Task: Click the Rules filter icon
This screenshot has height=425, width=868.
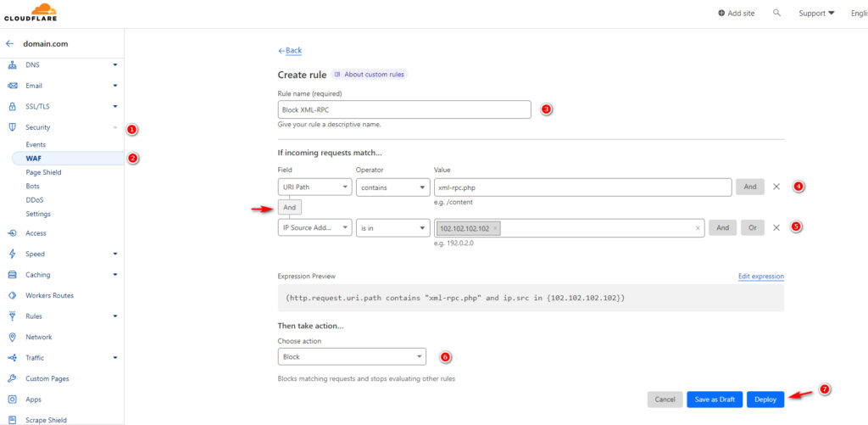Action: click(12, 316)
